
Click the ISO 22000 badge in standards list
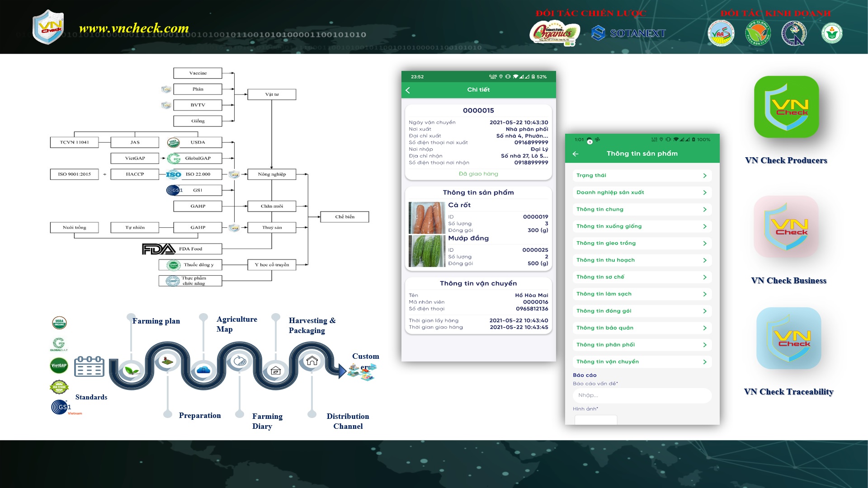59,387
